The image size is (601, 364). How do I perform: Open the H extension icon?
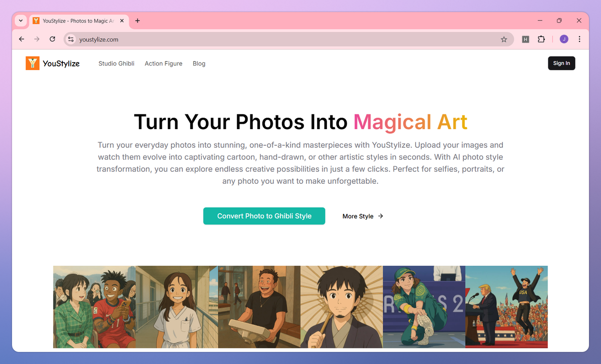pyautogui.click(x=525, y=39)
